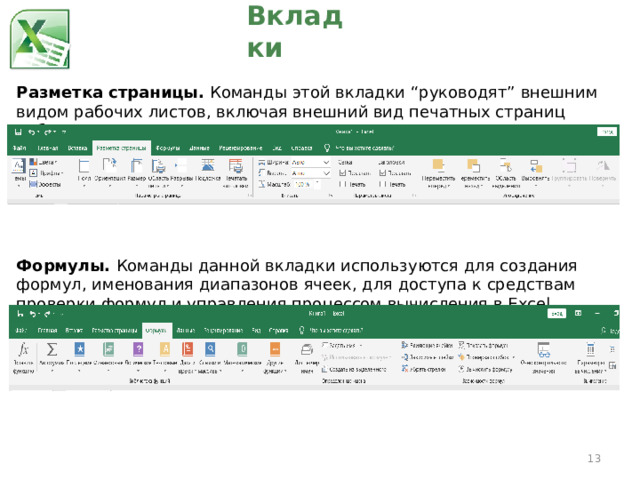Click Breaks (Разрывы) icon
This screenshot has height=480, width=640.
(x=180, y=166)
